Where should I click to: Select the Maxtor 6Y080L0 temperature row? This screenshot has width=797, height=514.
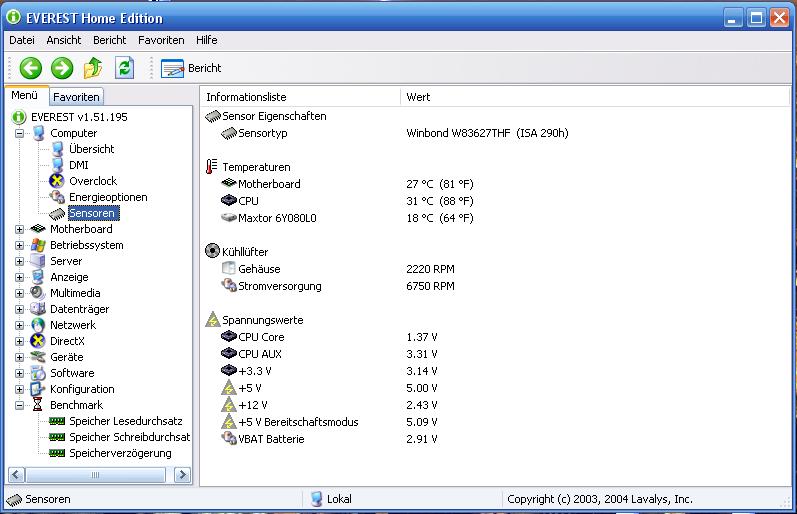(347, 218)
